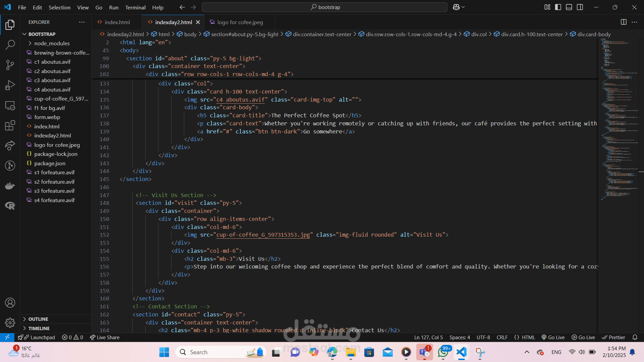Open the Run and Debug view
The width and height of the screenshot is (644, 362).
point(10,85)
